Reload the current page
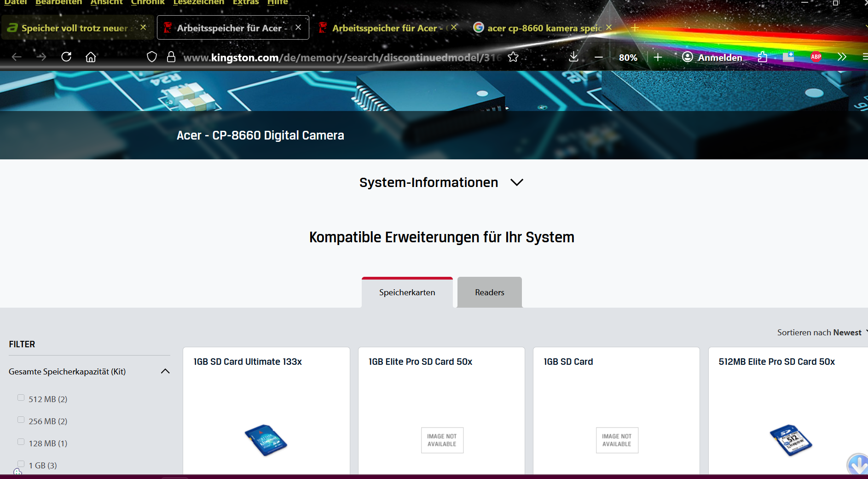 click(66, 57)
